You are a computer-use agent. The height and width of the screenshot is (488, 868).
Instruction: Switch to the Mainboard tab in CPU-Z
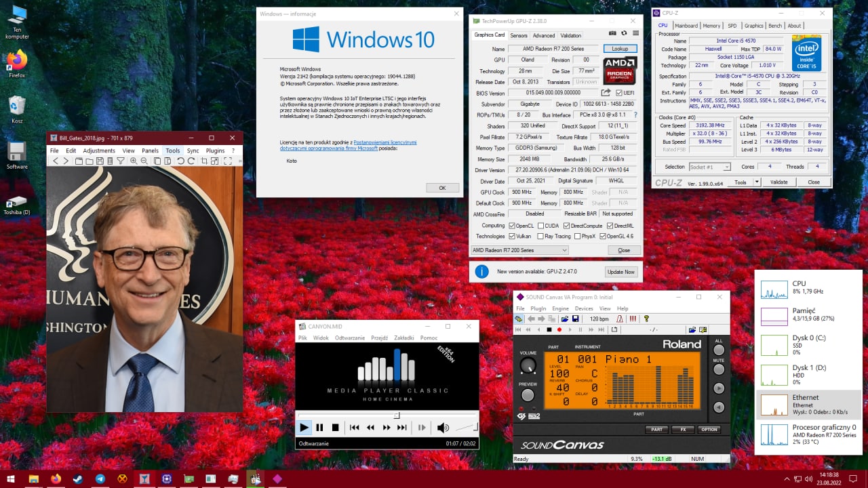[686, 26]
